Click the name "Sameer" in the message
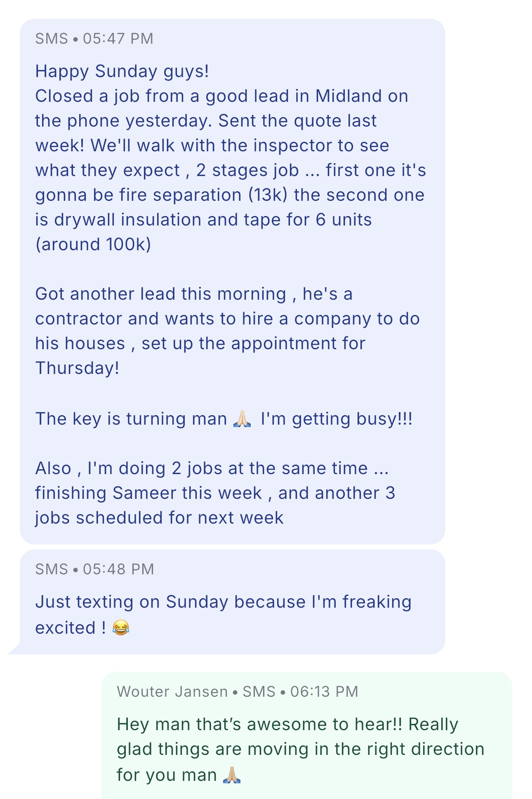This screenshot has width=532, height=799. [x=145, y=493]
